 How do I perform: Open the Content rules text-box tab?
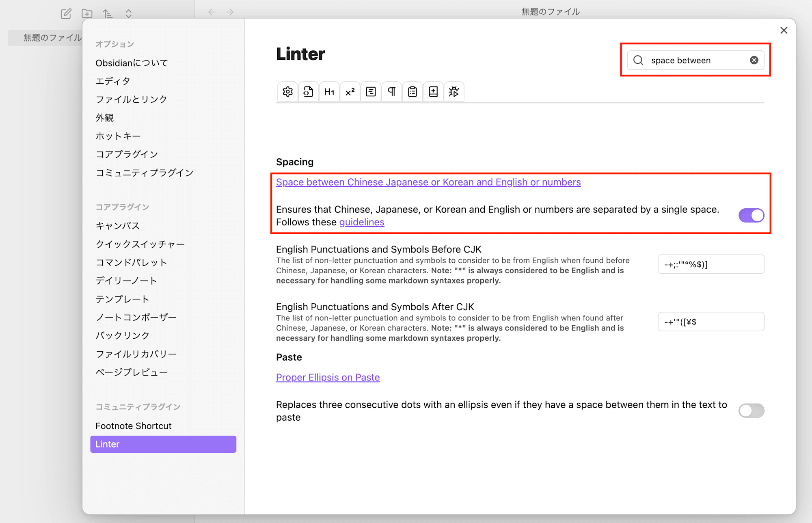pos(371,92)
